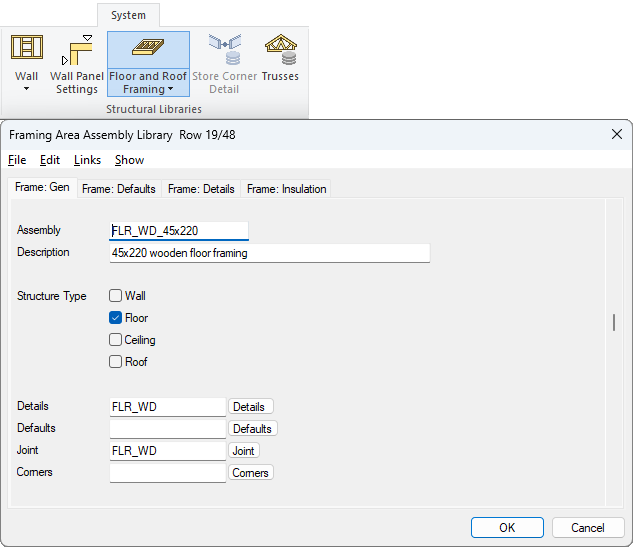Viewport: 633px width, 547px height.
Task: Click the Store Corner Detail icon
Action: (224, 48)
